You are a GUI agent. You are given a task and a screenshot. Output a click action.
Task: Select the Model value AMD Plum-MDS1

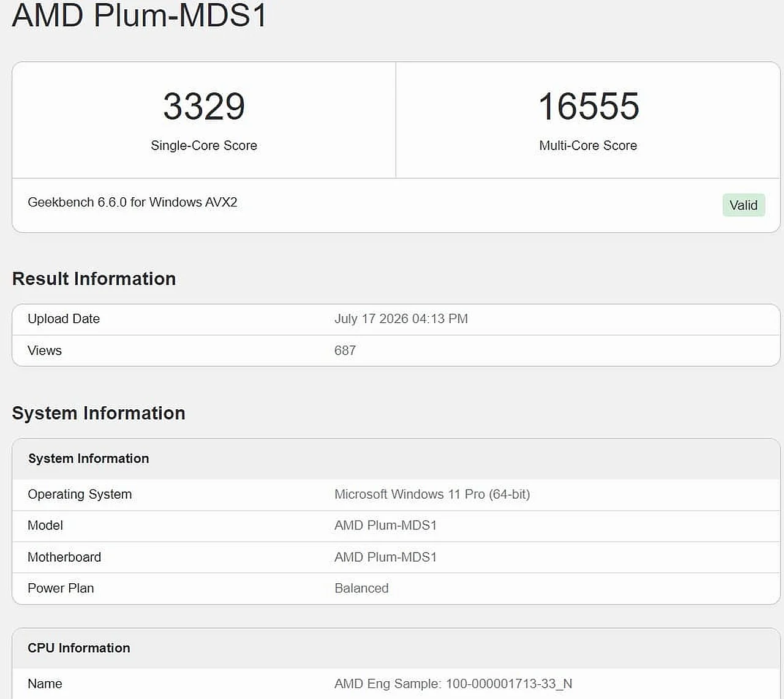click(x=385, y=526)
